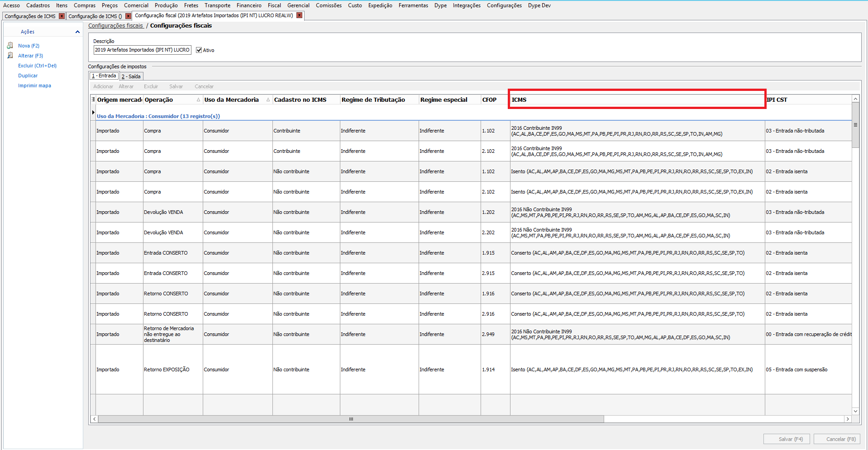
Task: Collapse the Ações panel chevron
Action: click(77, 32)
